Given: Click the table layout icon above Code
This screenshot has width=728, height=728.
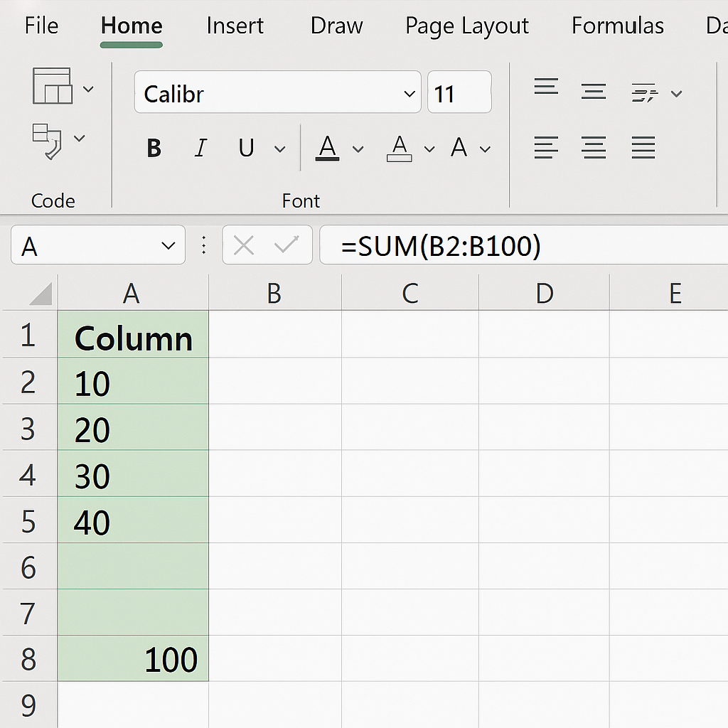Looking at the screenshot, I should tap(53, 86).
